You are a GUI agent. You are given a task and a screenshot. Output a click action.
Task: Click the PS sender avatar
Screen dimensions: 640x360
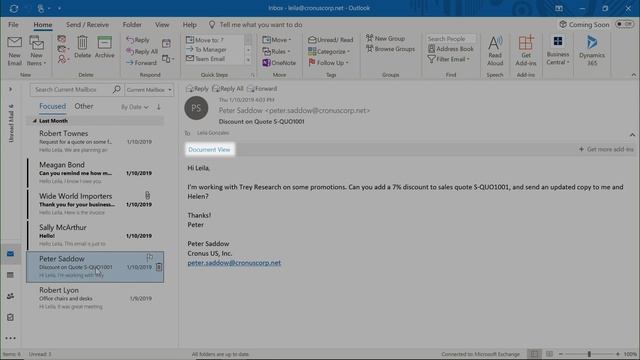click(x=196, y=108)
